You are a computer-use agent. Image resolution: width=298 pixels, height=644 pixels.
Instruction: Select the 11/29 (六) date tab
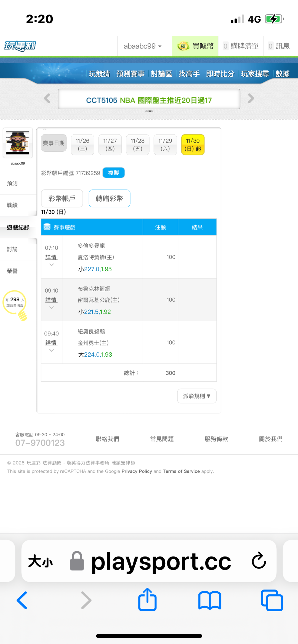[165, 145]
